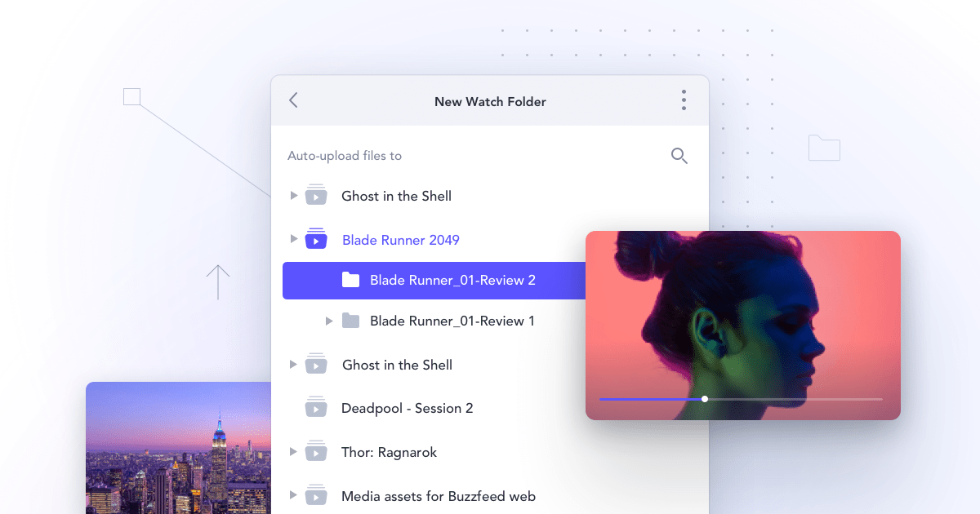Click the upward arrow graphic on the left
Screen dimensions: 980x514
(218, 281)
